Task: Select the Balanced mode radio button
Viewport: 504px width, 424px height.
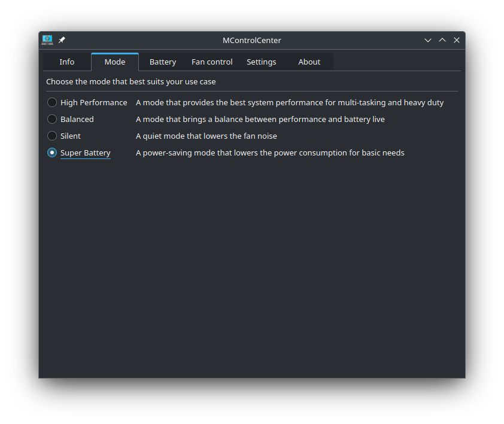Action: [x=52, y=119]
